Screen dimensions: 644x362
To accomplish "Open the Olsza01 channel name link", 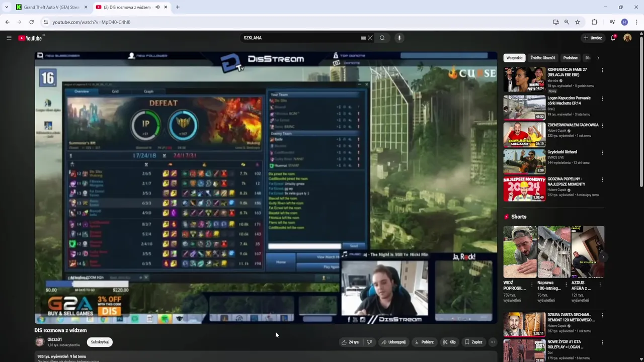I will pyautogui.click(x=54, y=339).
